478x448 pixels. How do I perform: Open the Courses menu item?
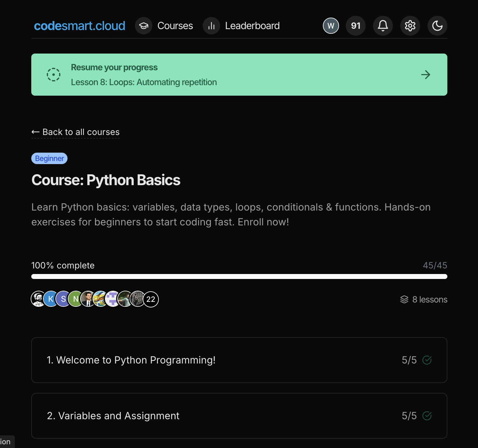[x=175, y=26]
